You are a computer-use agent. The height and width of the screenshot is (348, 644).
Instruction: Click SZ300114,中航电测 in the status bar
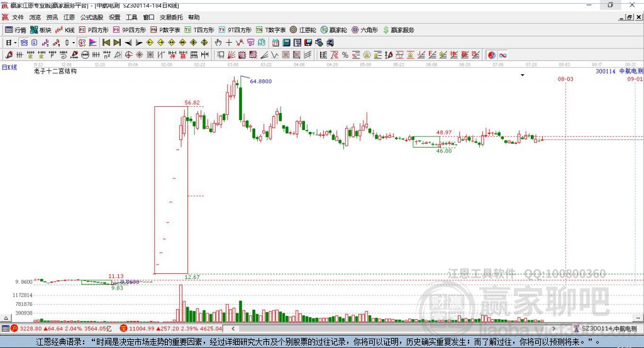[609, 329]
